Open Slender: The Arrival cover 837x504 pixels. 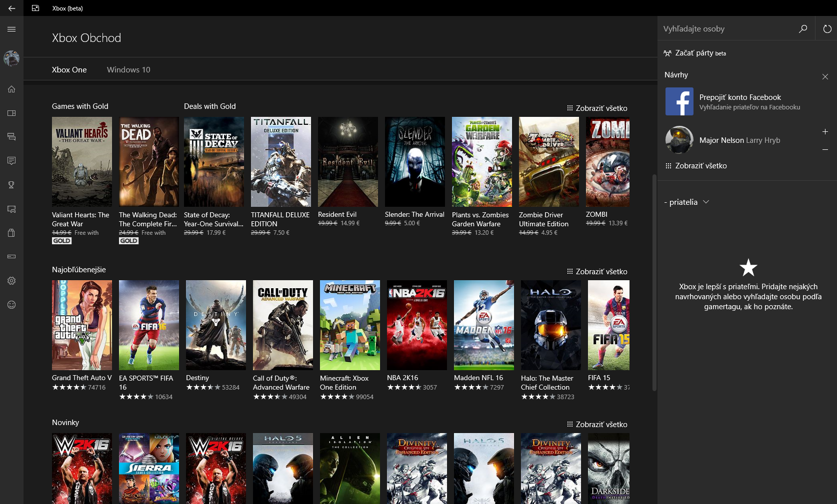click(415, 162)
